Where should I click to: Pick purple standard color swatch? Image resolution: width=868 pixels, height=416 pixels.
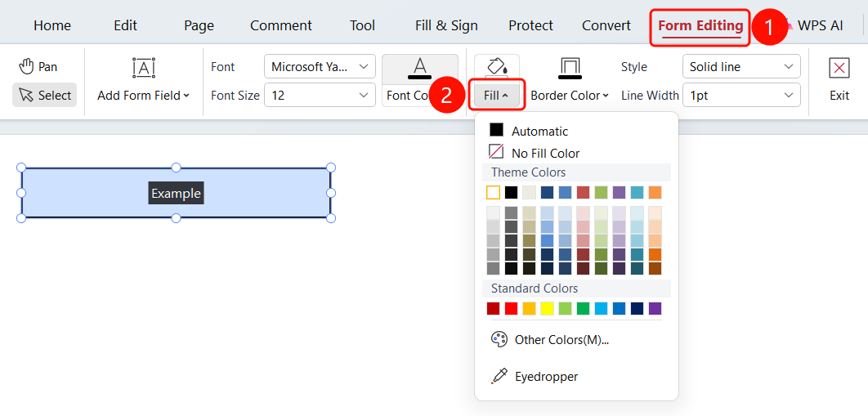[655, 309]
